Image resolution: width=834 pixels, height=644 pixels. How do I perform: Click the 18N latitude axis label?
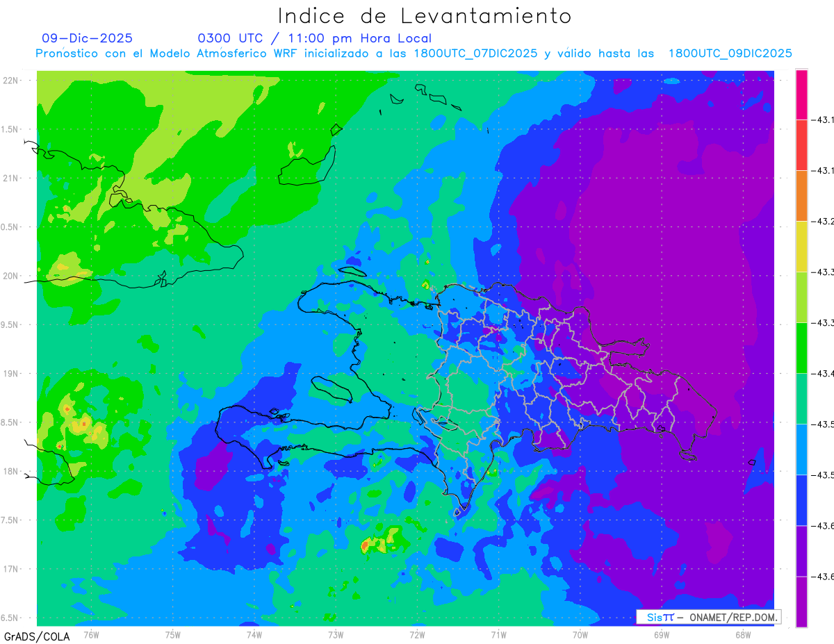(x=12, y=472)
